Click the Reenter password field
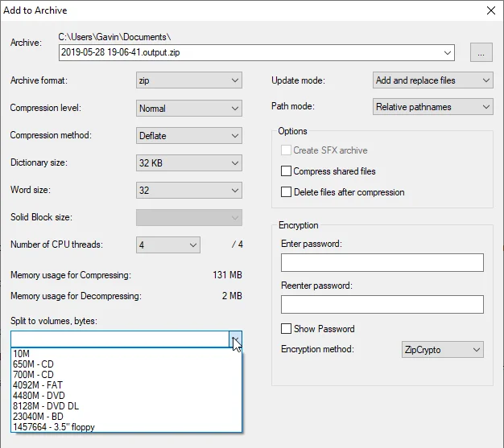504x448 pixels. (x=382, y=305)
